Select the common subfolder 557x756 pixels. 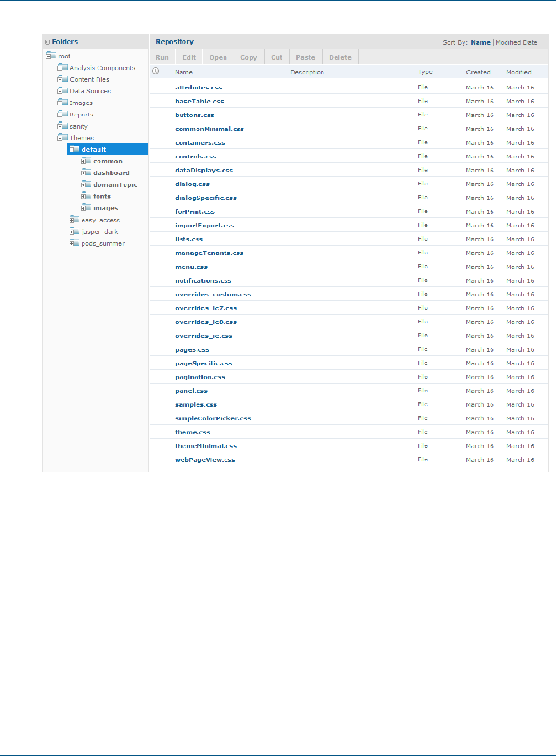pos(108,161)
